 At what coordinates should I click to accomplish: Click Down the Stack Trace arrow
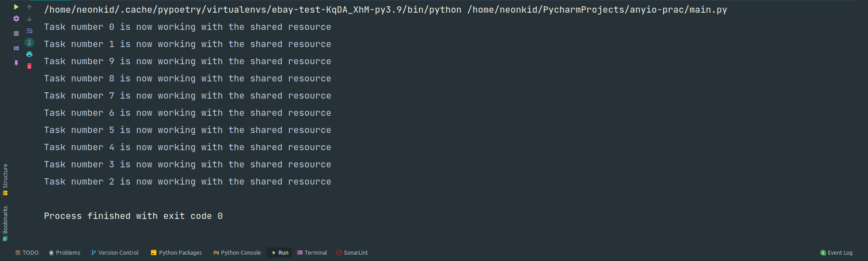click(29, 19)
